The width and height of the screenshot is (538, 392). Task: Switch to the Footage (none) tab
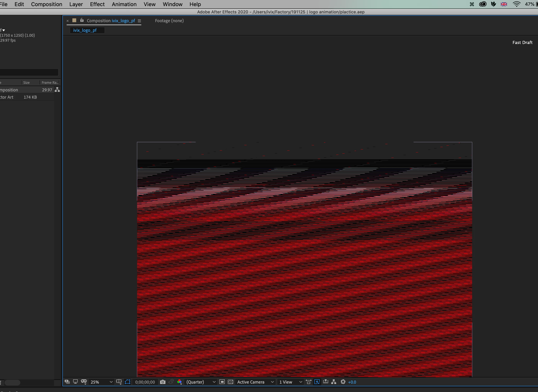pyautogui.click(x=169, y=21)
